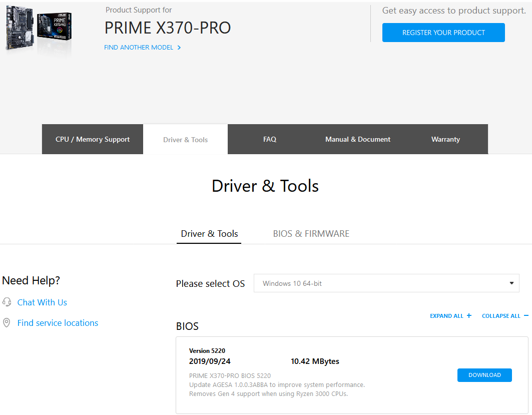Click the chevron arrow next to Find Another Model
This screenshot has width=532, height=415.
pyautogui.click(x=179, y=48)
